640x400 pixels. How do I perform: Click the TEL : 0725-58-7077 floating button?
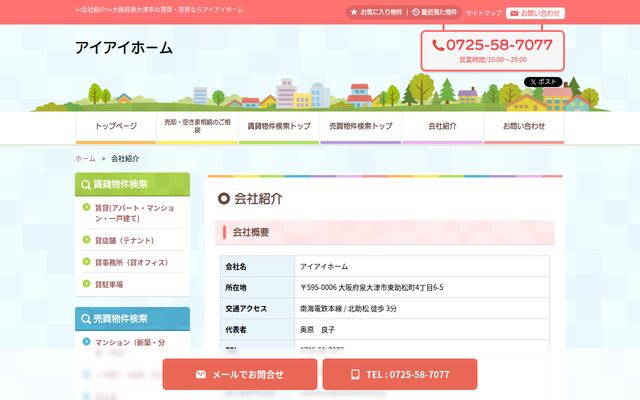(400, 374)
